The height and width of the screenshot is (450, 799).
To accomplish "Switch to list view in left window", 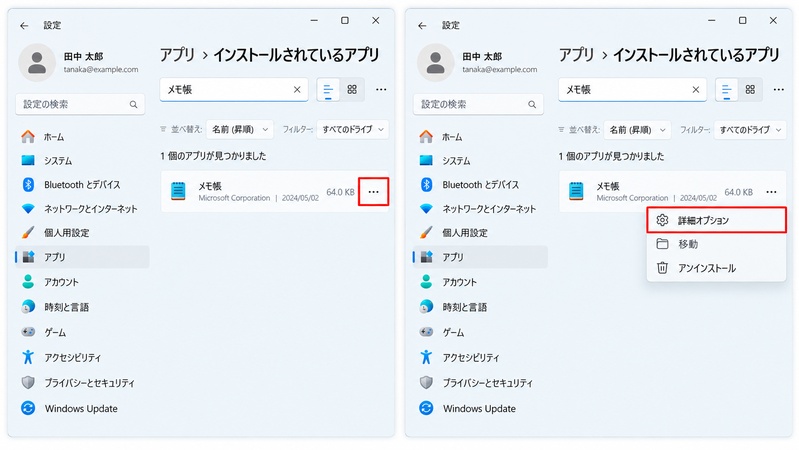I will pos(328,90).
